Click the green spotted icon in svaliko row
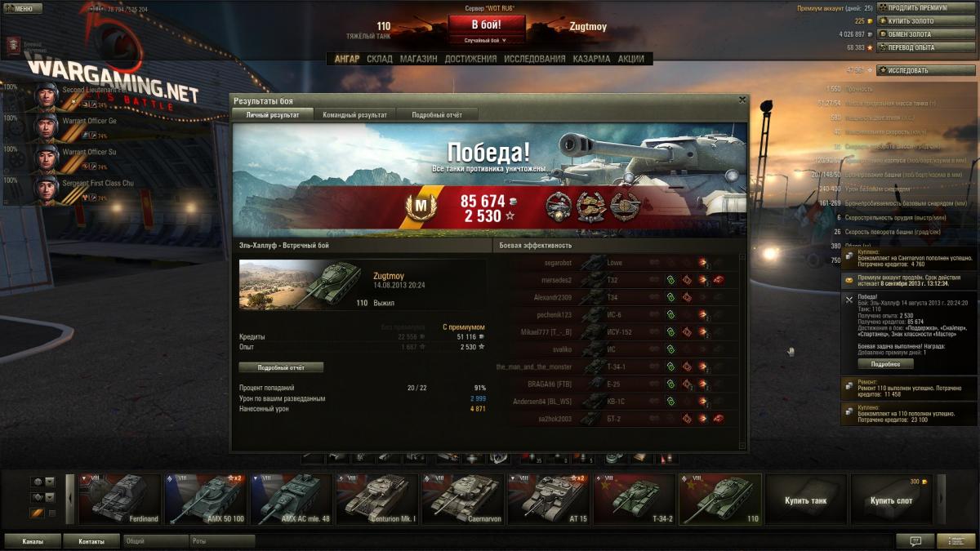980x551 pixels. point(670,349)
